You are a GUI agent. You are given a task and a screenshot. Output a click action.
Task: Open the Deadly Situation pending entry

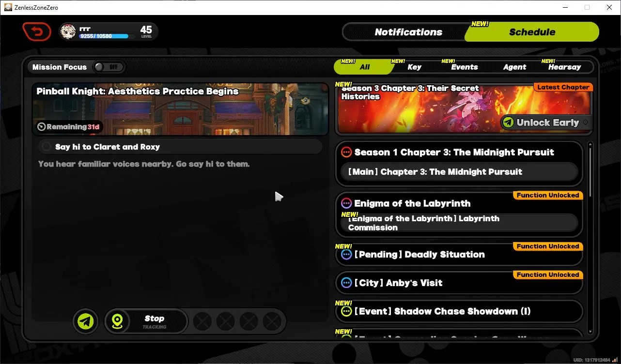[x=459, y=255]
